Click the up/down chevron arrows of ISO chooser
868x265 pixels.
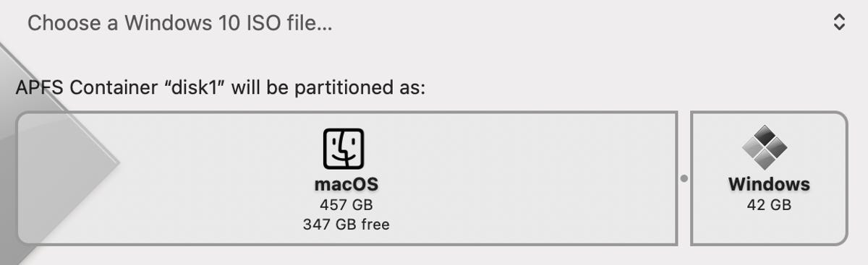click(839, 22)
